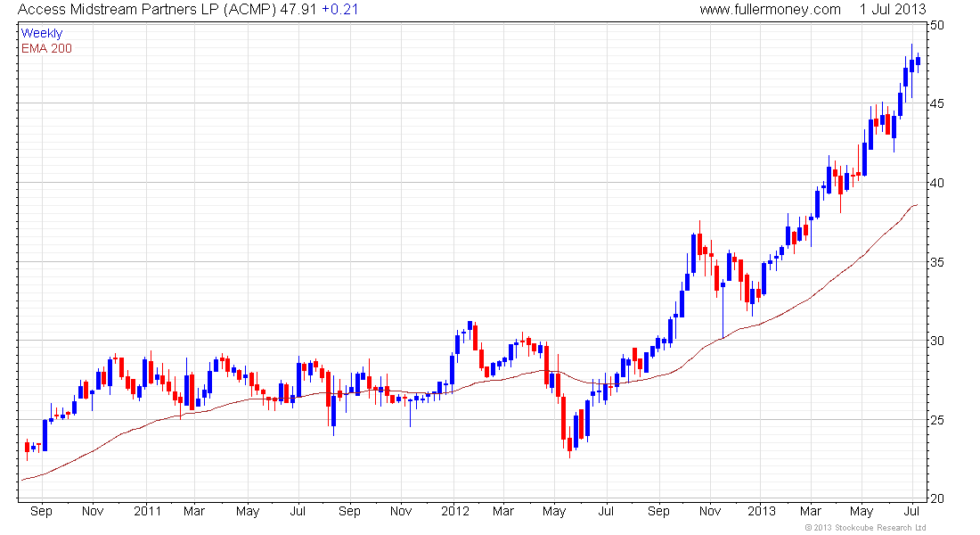Click the x-axis label 2013
Screen dimensions: 980x535
click(762, 511)
